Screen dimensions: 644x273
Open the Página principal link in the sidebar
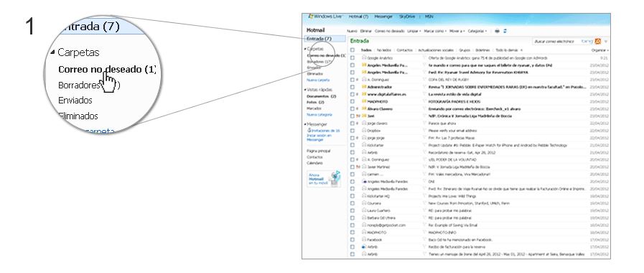tap(319, 151)
